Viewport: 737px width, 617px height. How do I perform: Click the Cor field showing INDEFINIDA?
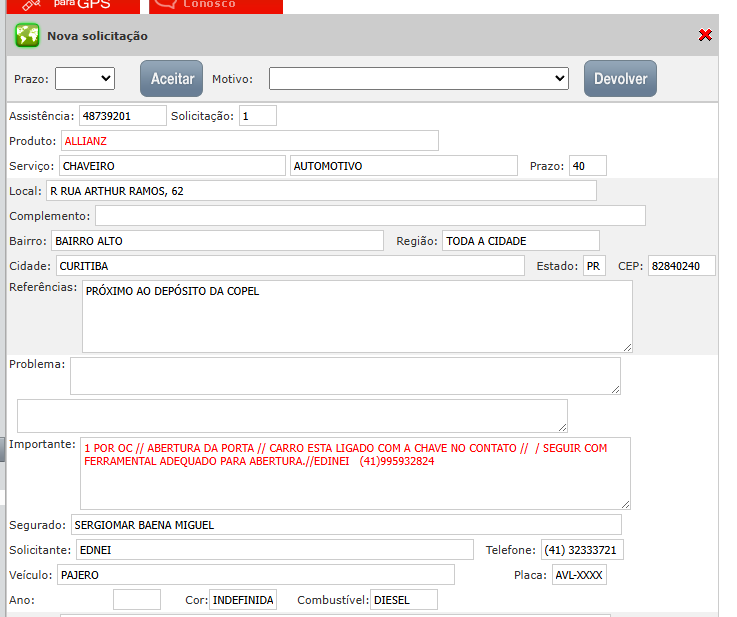(243, 600)
